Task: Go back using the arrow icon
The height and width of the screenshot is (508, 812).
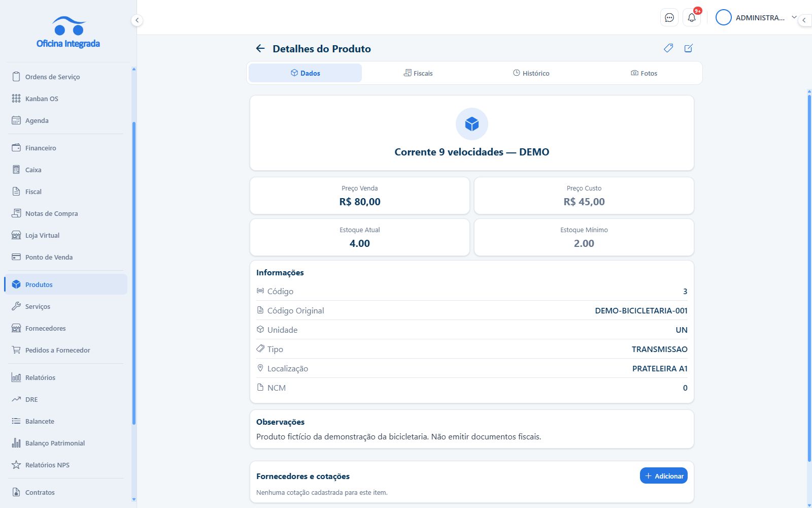Action: [x=260, y=48]
